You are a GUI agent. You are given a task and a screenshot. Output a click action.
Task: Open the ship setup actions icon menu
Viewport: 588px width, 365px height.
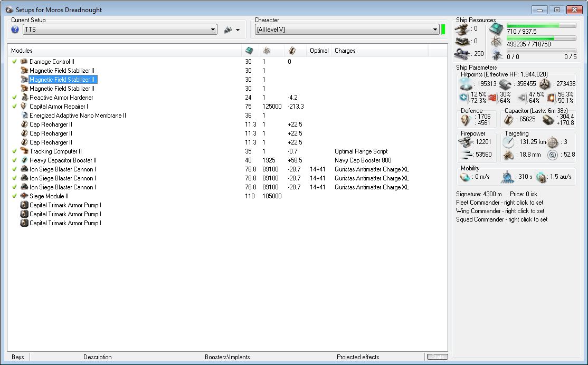(x=228, y=30)
